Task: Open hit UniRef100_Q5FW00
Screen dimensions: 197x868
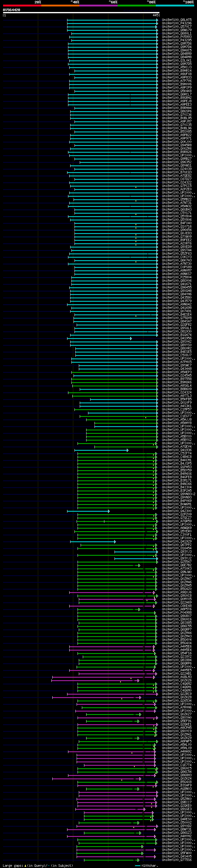Action: pyautogui.click(x=177, y=853)
